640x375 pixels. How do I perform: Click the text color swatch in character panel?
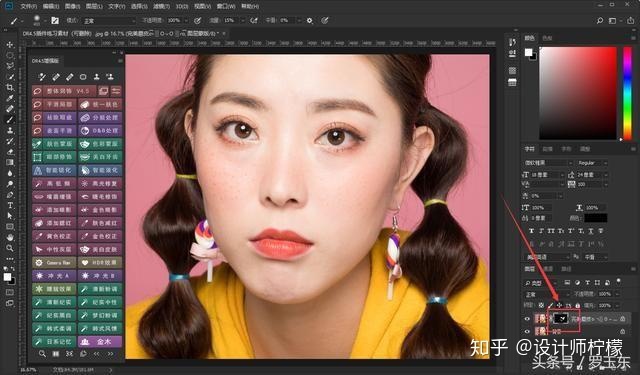(x=596, y=218)
